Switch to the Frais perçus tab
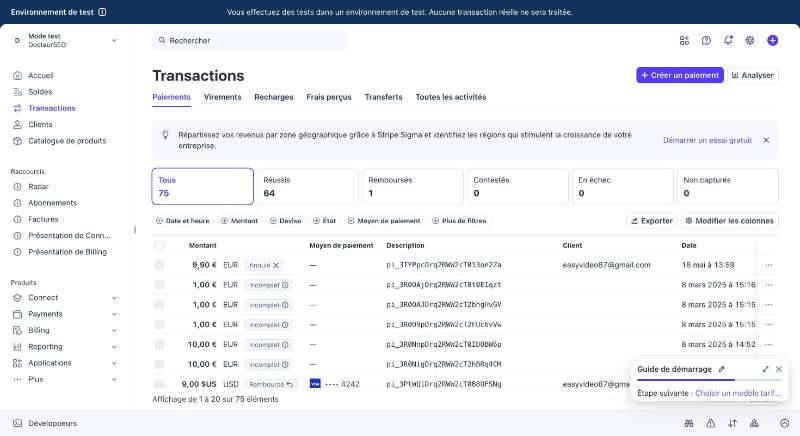The height and width of the screenshot is (436, 800). (329, 97)
